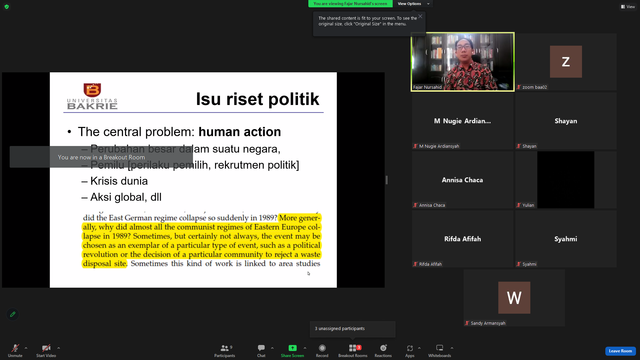Click the green annotation pencil icon
This screenshot has width=640, height=360.
[x=13, y=314]
